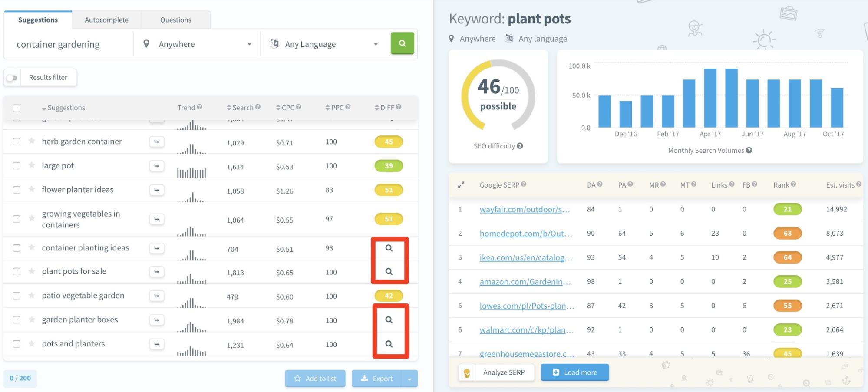
Task: Expand the Export button's extra options caret
Action: pos(409,378)
